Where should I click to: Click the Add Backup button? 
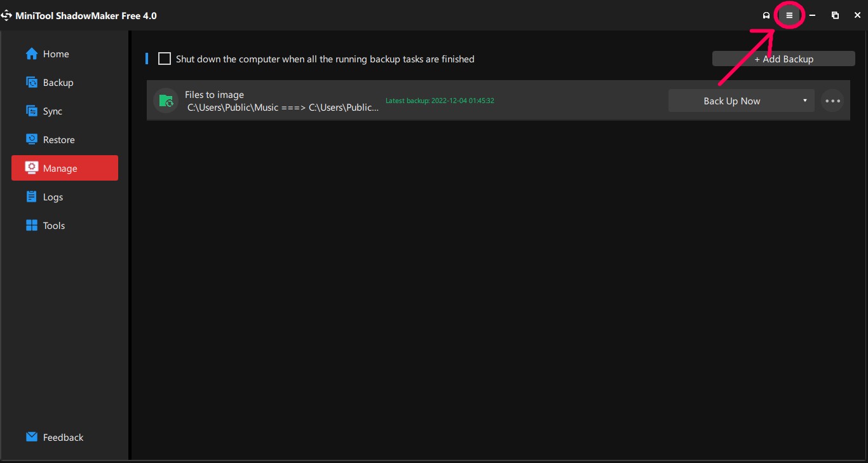[783, 59]
